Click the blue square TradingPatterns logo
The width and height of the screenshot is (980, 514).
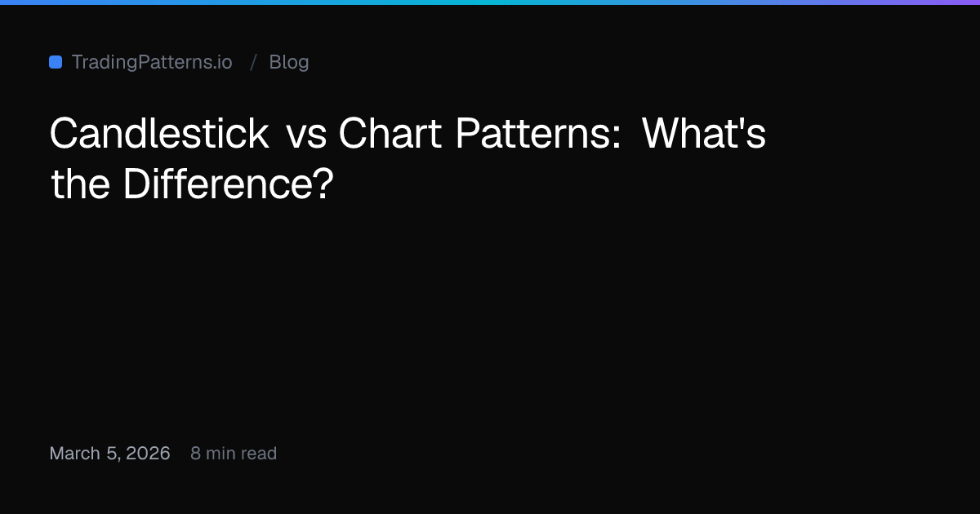click(x=56, y=62)
